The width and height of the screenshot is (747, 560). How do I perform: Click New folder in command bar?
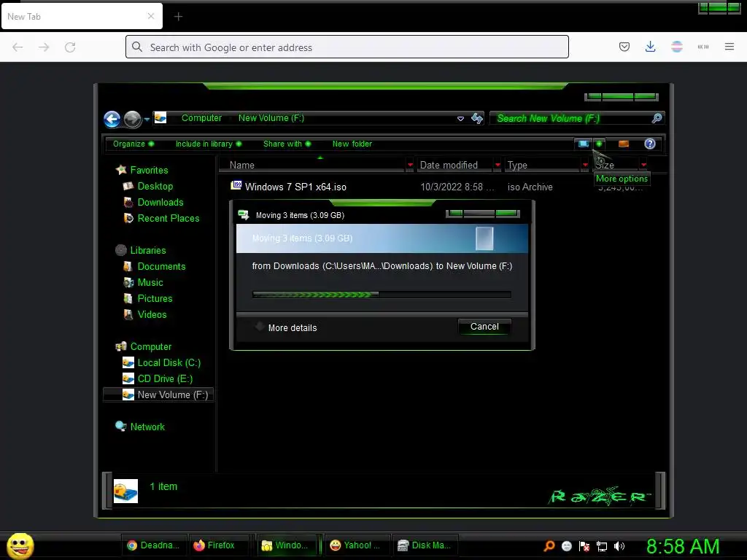[x=352, y=144]
